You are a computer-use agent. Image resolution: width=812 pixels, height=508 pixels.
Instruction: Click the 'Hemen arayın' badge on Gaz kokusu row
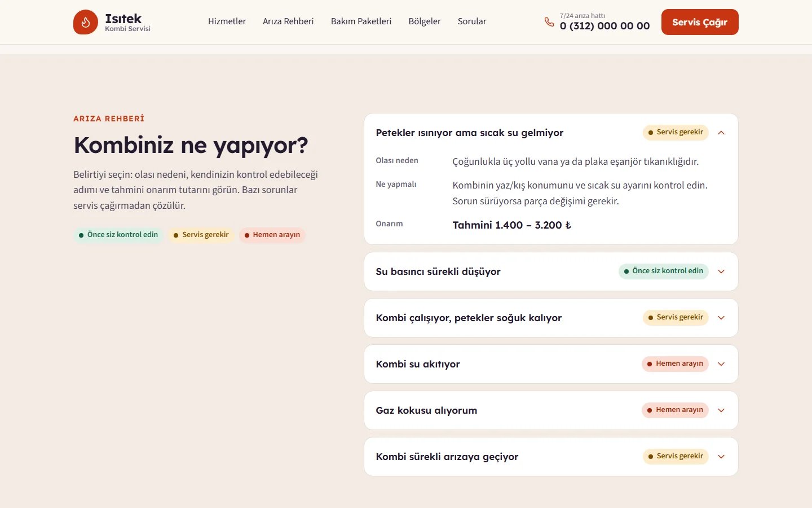[x=675, y=410]
